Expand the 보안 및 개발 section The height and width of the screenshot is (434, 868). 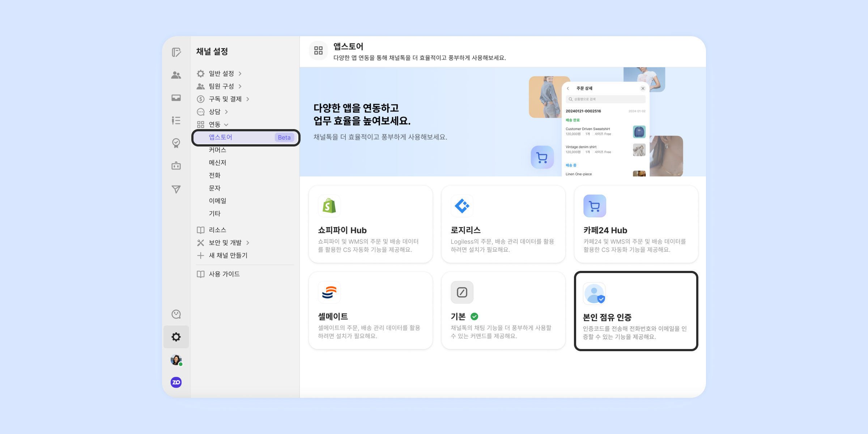click(x=225, y=243)
